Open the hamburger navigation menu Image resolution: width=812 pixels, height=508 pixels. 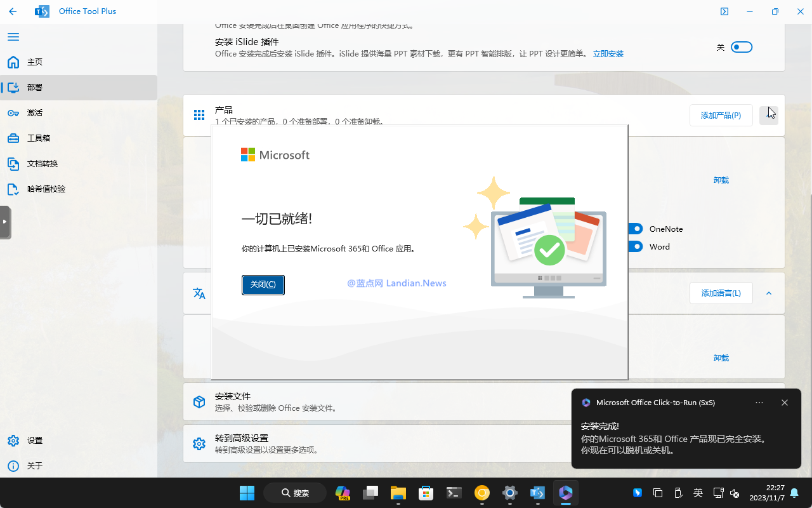point(13,37)
